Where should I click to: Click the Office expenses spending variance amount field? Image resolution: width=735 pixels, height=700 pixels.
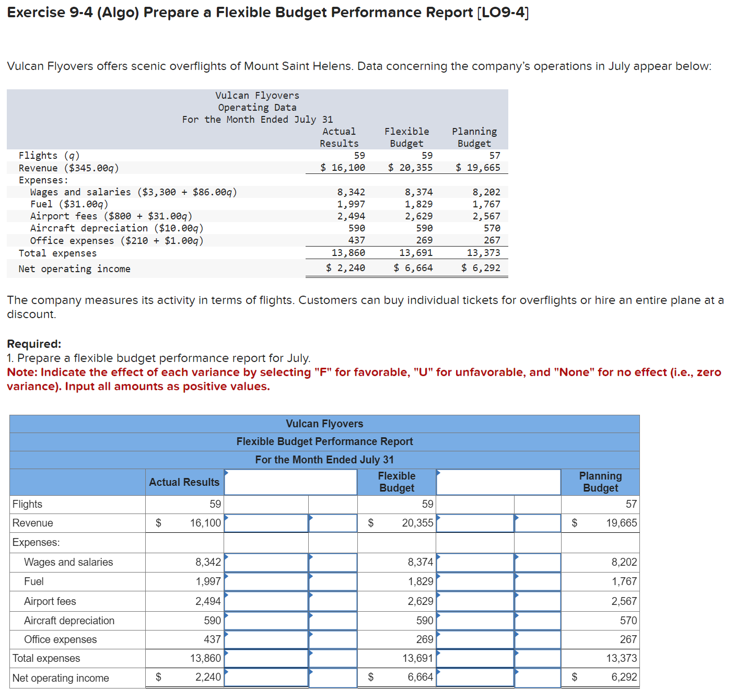coord(266,639)
